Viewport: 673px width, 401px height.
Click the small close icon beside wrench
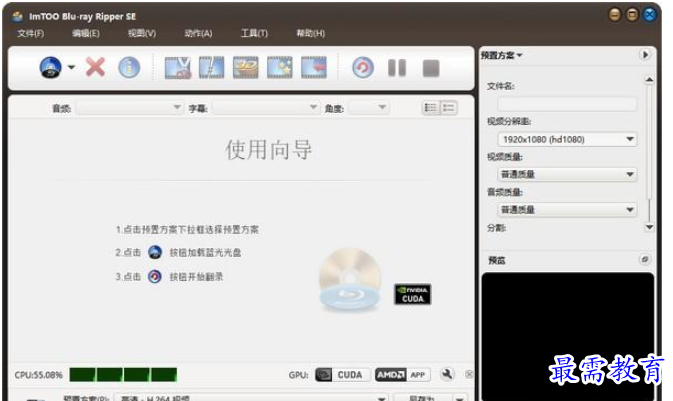[x=469, y=375]
